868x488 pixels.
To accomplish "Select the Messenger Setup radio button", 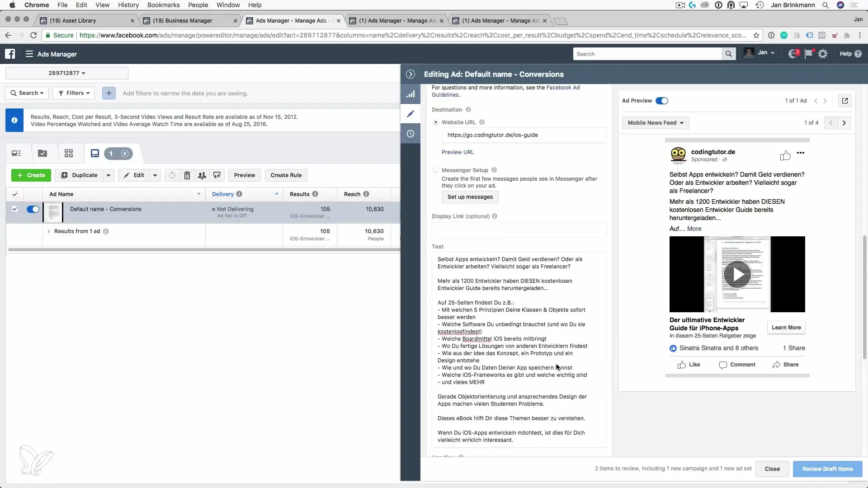I will click(x=436, y=170).
